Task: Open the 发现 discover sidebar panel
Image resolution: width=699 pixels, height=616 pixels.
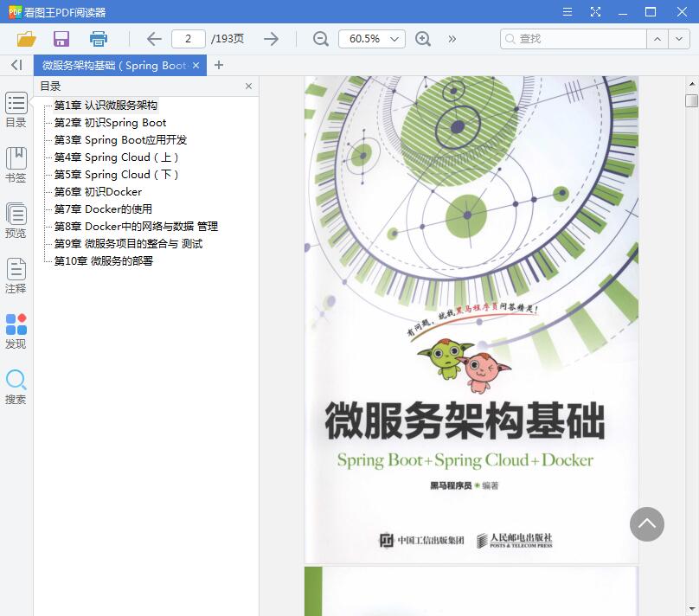Action: (16, 331)
